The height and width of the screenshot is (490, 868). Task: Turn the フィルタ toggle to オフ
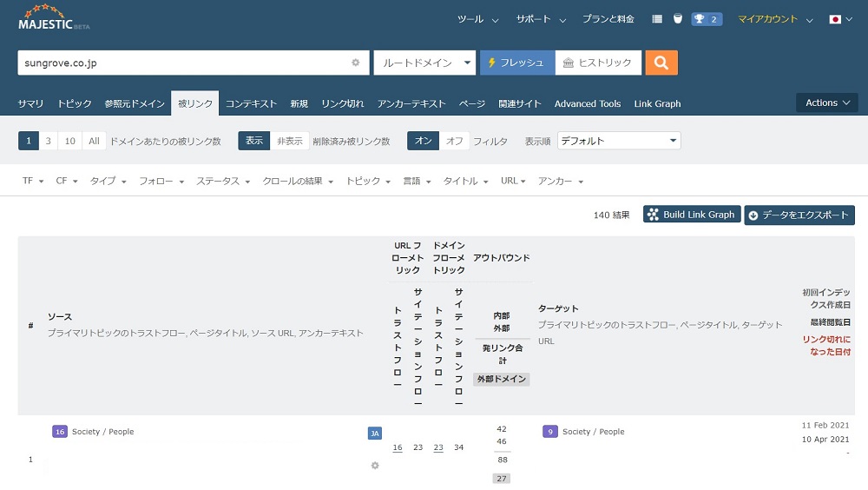[454, 141]
